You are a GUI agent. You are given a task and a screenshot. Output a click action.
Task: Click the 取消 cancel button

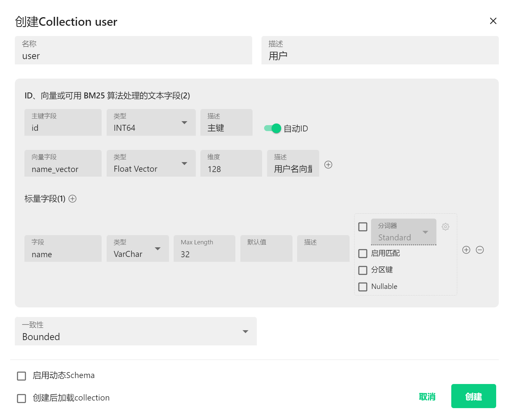point(427,397)
